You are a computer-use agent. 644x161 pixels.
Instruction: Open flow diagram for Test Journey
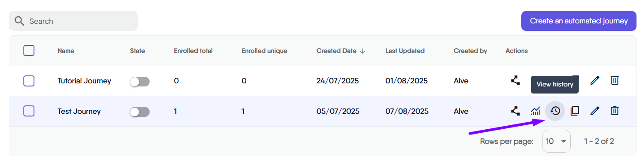[x=515, y=111]
